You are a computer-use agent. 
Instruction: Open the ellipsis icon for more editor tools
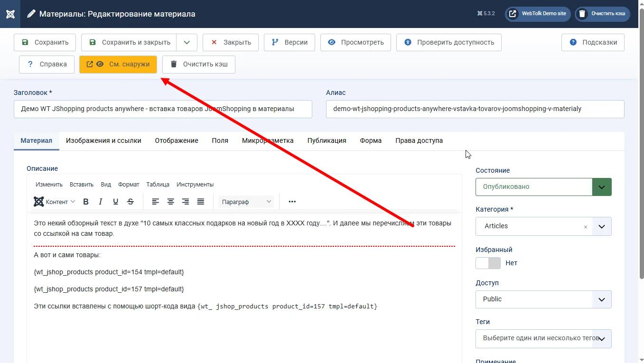(291, 201)
